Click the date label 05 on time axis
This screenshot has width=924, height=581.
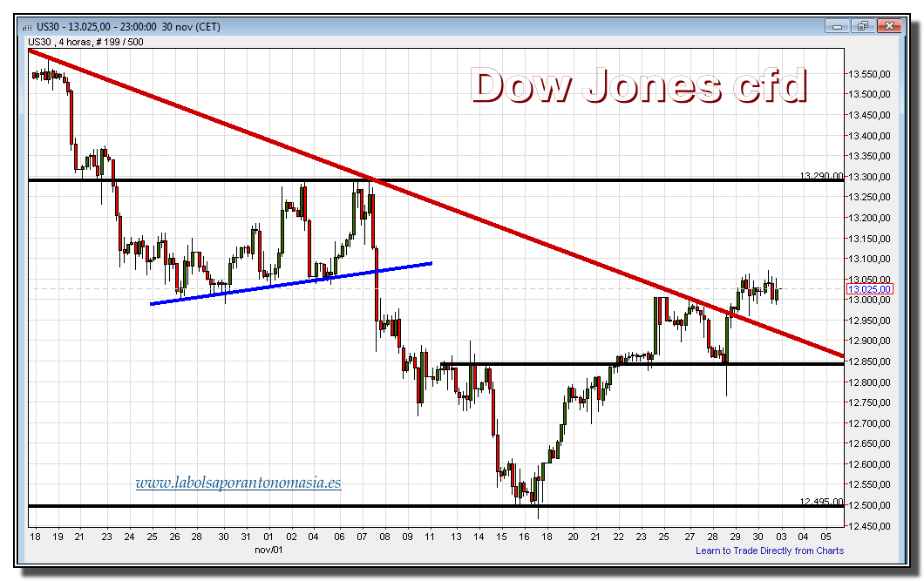[x=826, y=537]
